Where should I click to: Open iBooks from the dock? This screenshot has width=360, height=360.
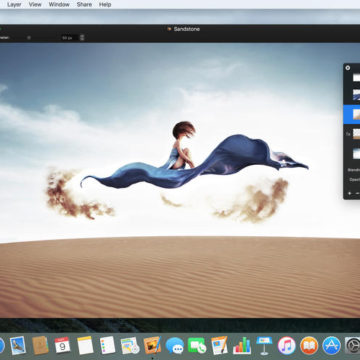[309, 345]
